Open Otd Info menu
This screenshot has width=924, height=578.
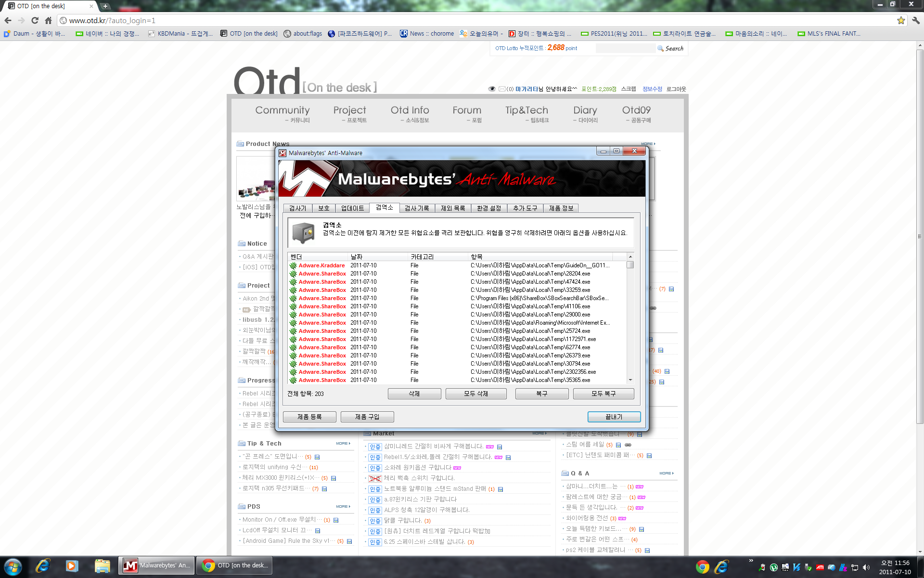click(x=410, y=115)
